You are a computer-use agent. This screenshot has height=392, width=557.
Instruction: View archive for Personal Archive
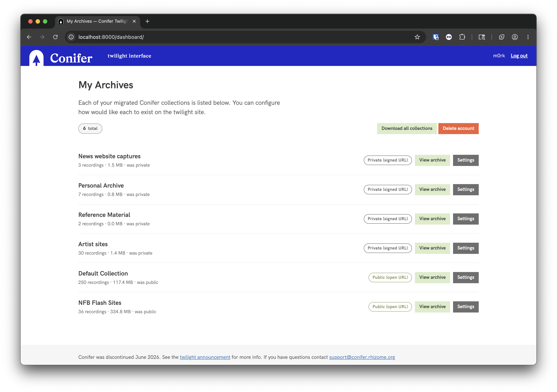432,190
